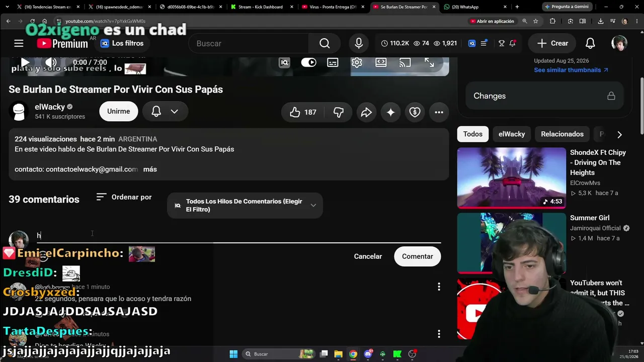Join the channel with the Unirme button
The height and width of the screenshot is (362, 644).
click(x=118, y=111)
